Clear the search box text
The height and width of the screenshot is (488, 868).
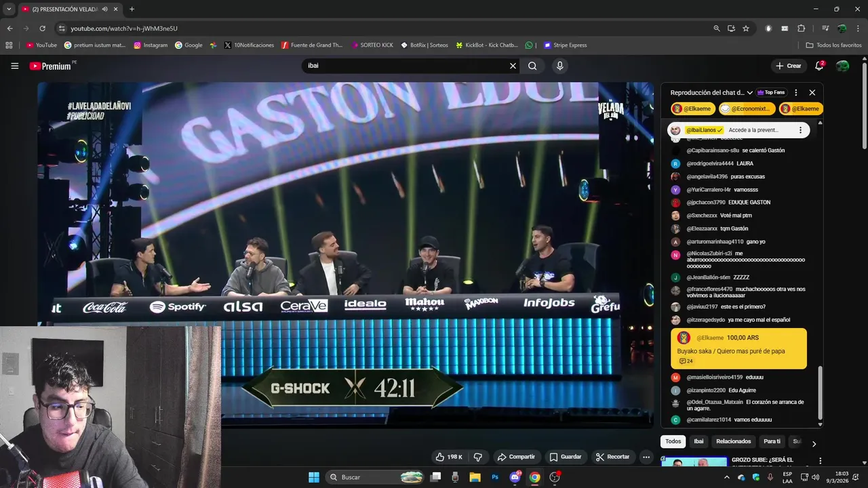[513, 66]
